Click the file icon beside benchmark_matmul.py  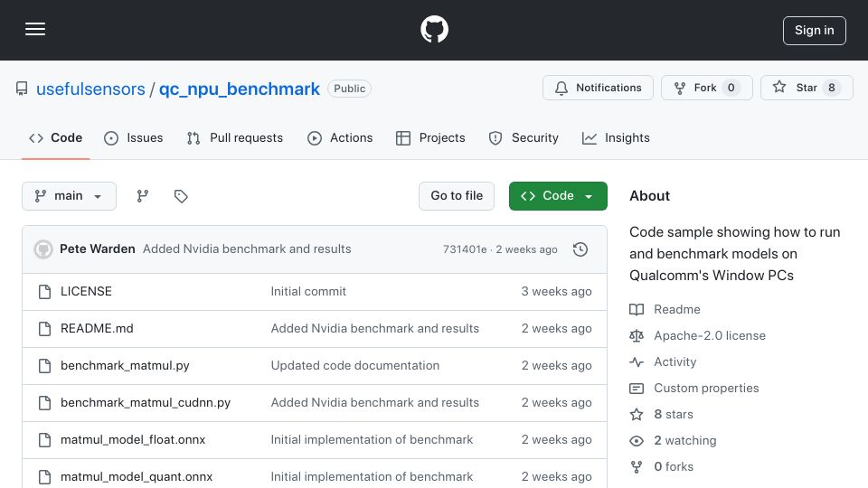[x=45, y=366]
